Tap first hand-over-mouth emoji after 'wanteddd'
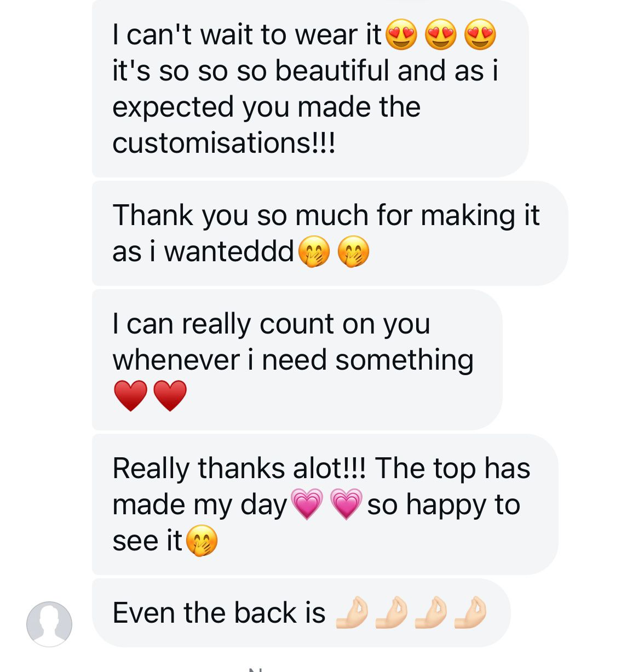Viewport: 638px width, 672px height. tap(314, 252)
